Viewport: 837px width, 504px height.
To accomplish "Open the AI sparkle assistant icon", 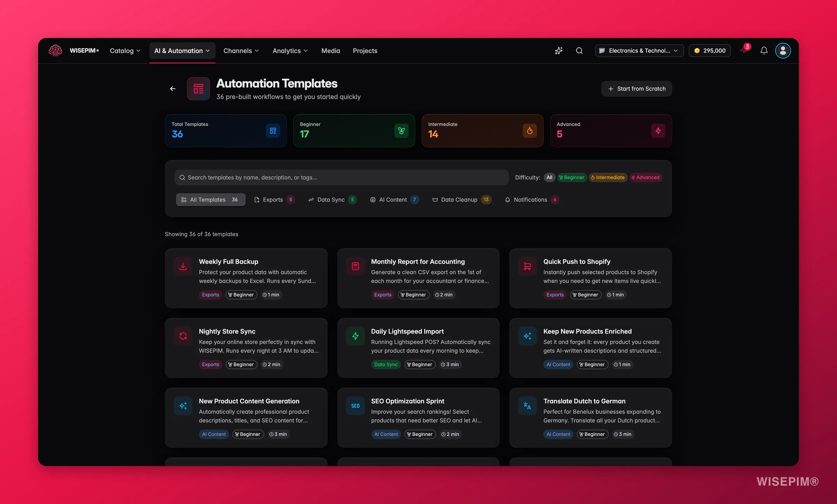I will tap(559, 51).
